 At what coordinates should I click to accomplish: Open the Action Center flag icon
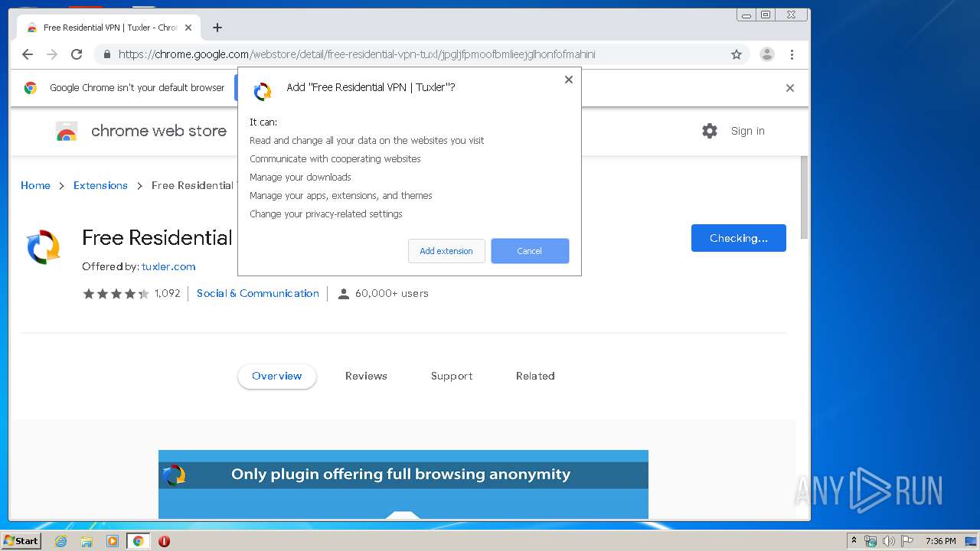coord(907,541)
